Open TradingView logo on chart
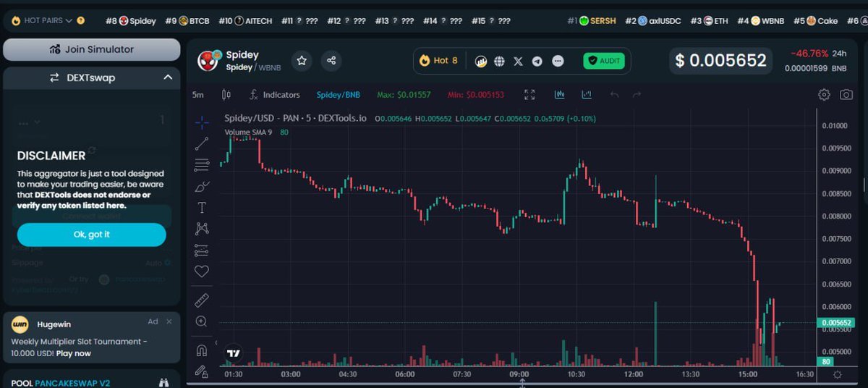 (x=233, y=353)
